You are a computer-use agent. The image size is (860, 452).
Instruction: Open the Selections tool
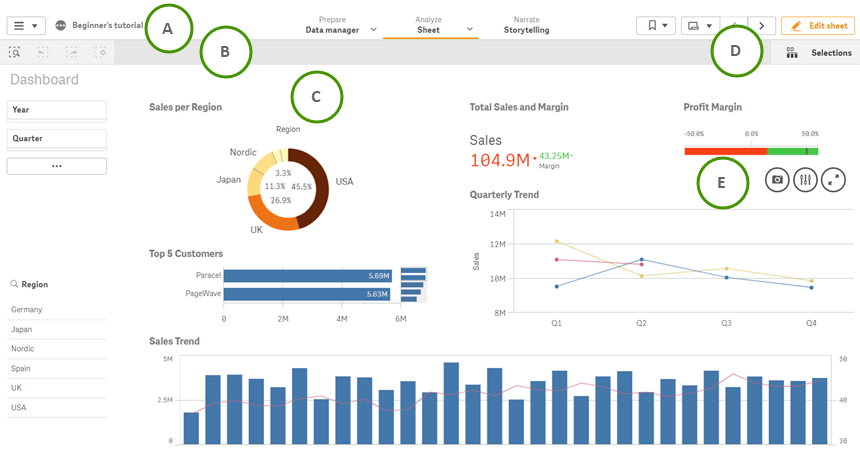[x=820, y=52]
